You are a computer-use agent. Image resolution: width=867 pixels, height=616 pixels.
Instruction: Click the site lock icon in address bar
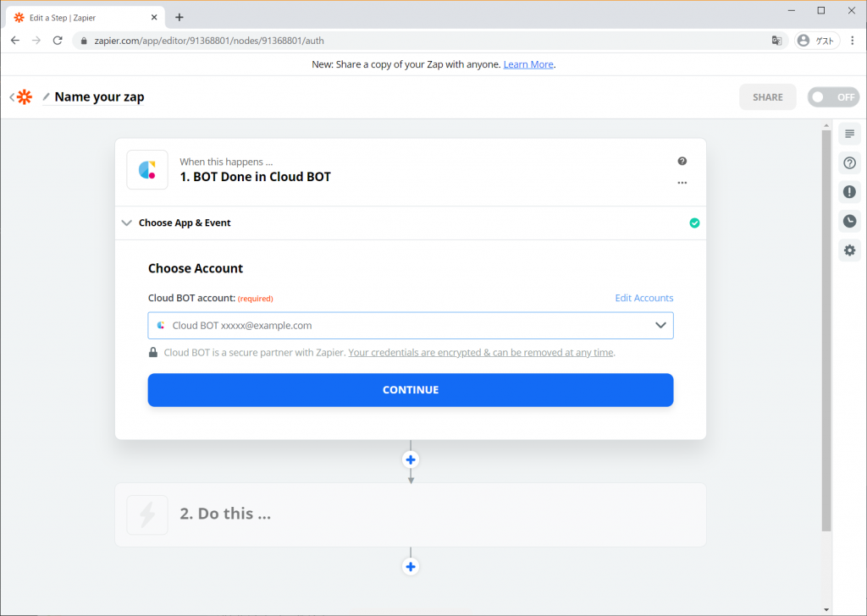(84, 41)
